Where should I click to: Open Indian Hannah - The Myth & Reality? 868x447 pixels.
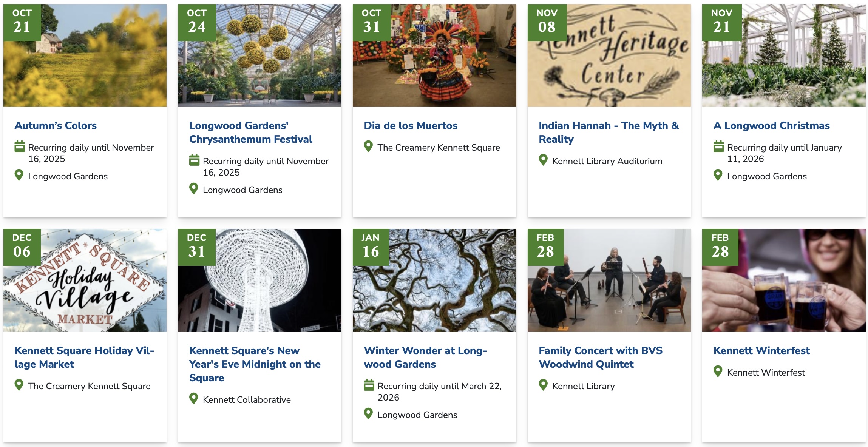(609, 132)
